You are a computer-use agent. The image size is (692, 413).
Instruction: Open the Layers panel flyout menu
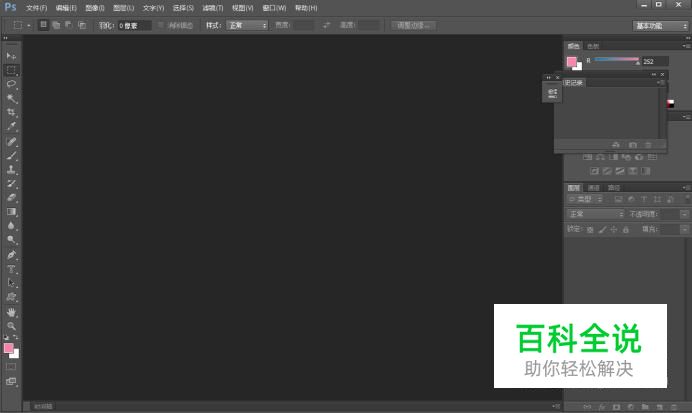point(686,188)
